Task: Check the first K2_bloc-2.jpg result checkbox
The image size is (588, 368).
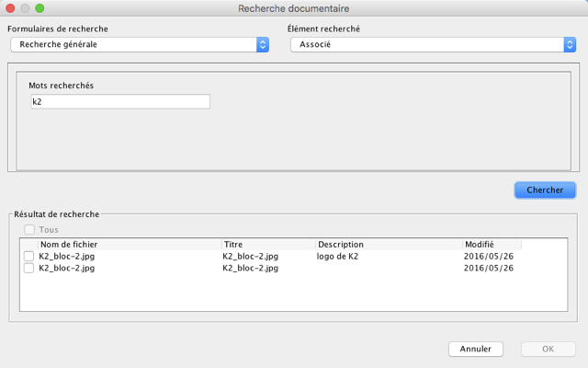Action: click(x=29, y=257)
